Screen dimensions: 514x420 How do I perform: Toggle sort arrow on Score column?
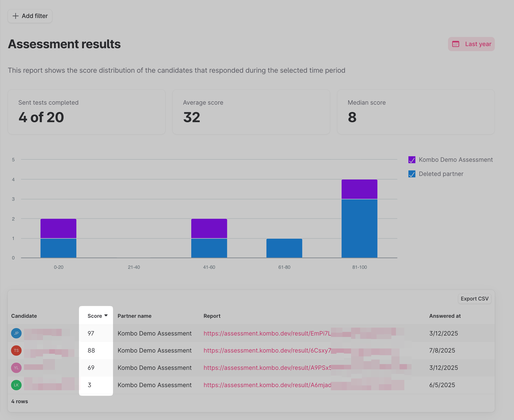106,316
